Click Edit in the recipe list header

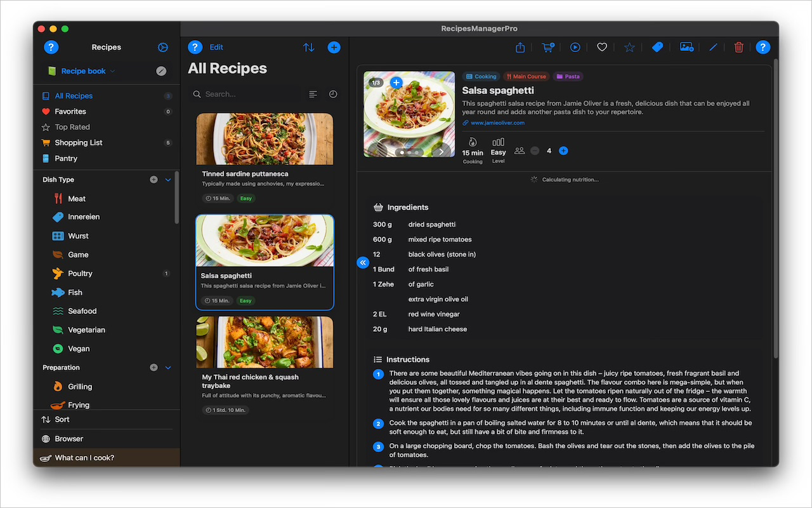point(216,47)
